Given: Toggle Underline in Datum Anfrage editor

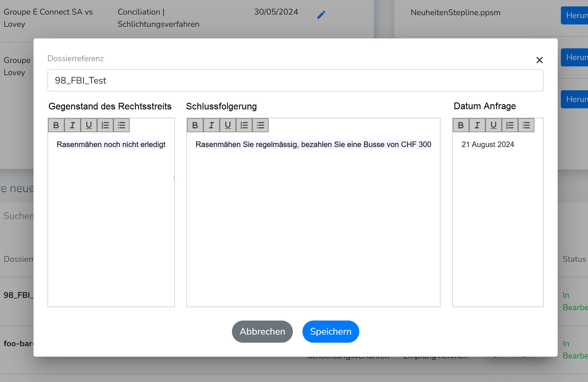Looking at the screenshot, I should click(494, 125).
